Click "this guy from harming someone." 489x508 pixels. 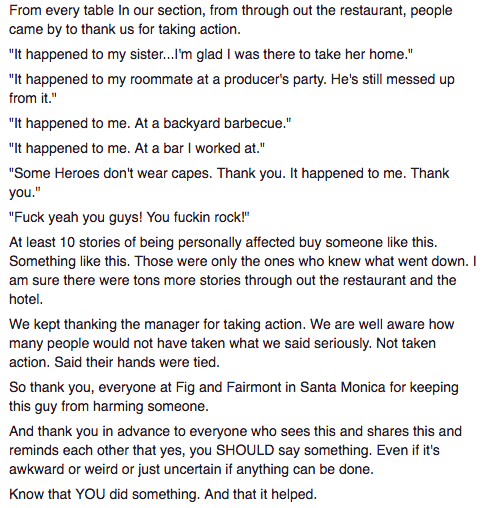[x=109, y=406]
